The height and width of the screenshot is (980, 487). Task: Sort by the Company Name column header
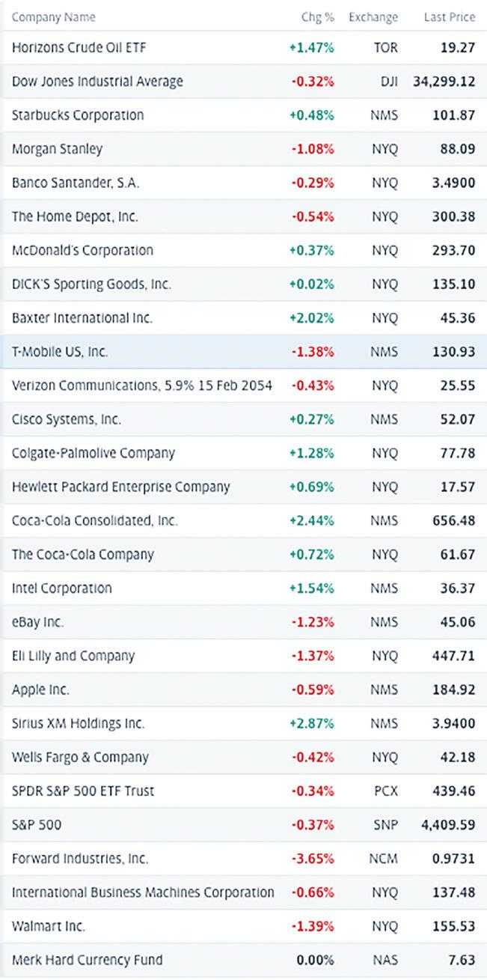click(x=54, y=17)
